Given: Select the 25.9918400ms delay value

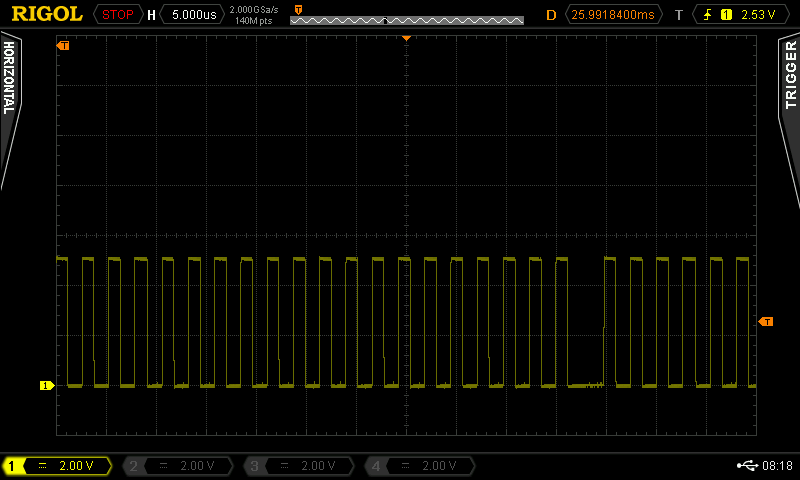Looking at the screenshot, I should pyautogui.click(x=613, y=14).
